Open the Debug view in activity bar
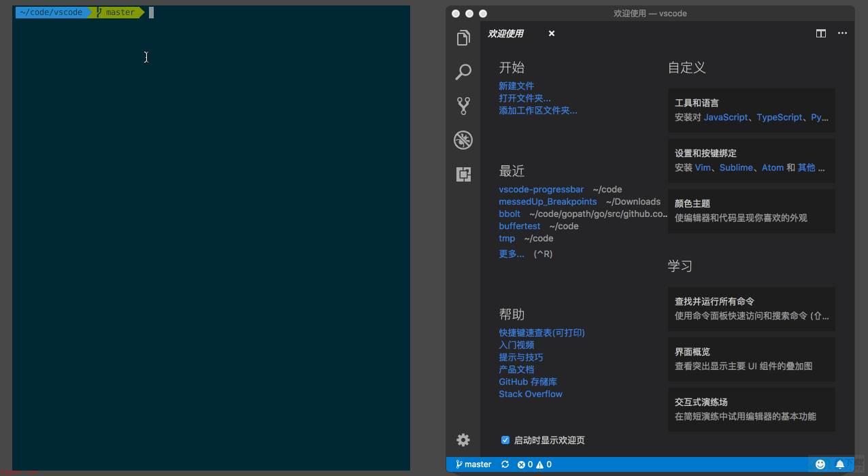Image resolution: width=868 pixels, height=476 pixels. point(463,140)
